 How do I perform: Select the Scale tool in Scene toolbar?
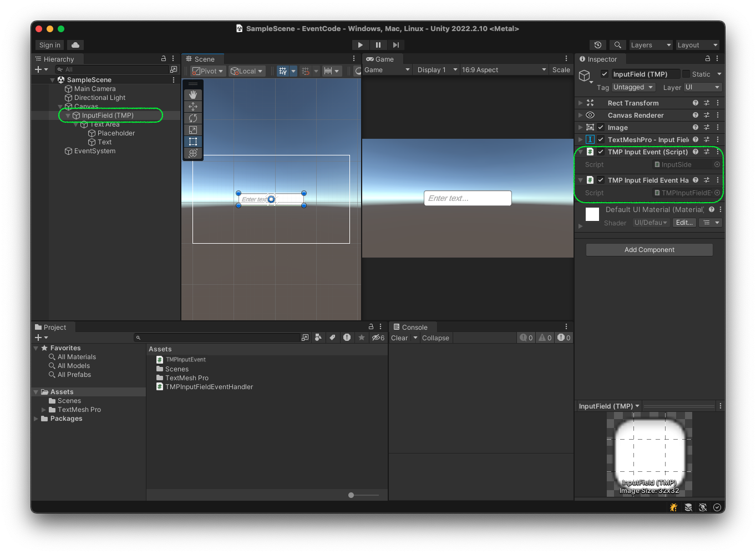(193, 130)
